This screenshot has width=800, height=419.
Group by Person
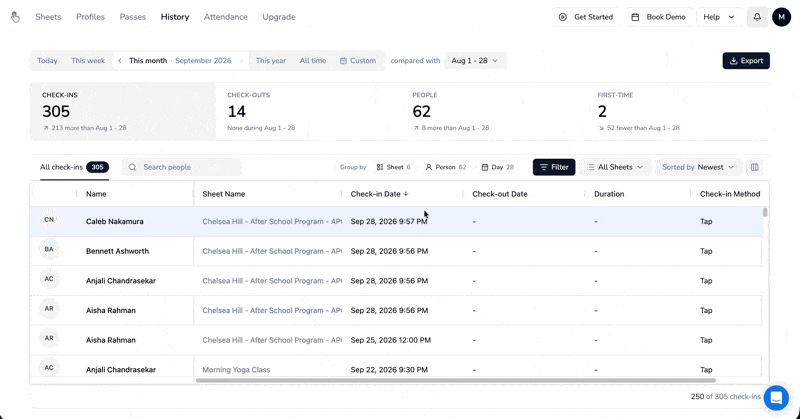(x=445, y=167)
